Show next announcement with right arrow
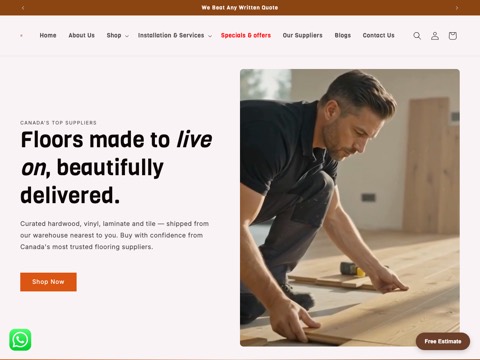Screen dimensions: 480x360 click(457, 8)
